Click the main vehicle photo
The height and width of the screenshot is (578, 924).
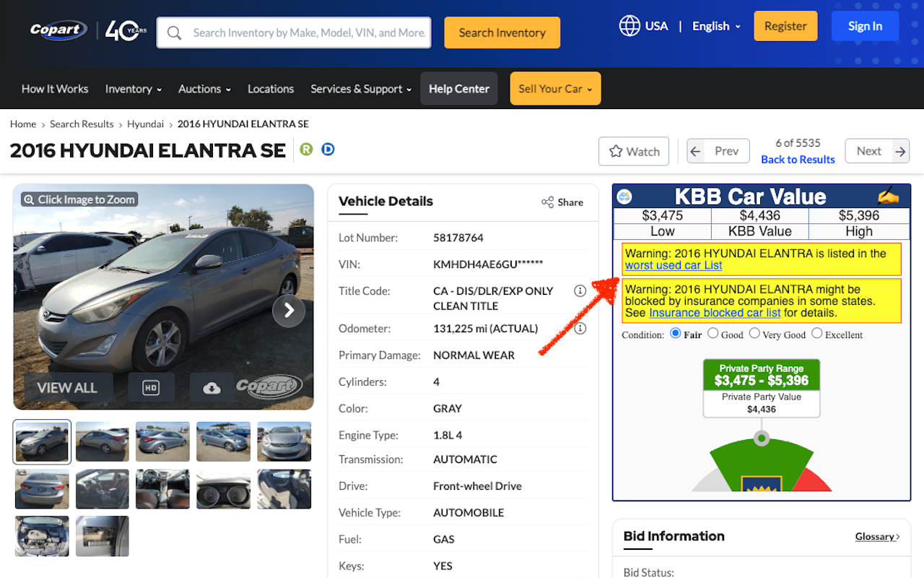pyautogui.click(x=164, y=296)
